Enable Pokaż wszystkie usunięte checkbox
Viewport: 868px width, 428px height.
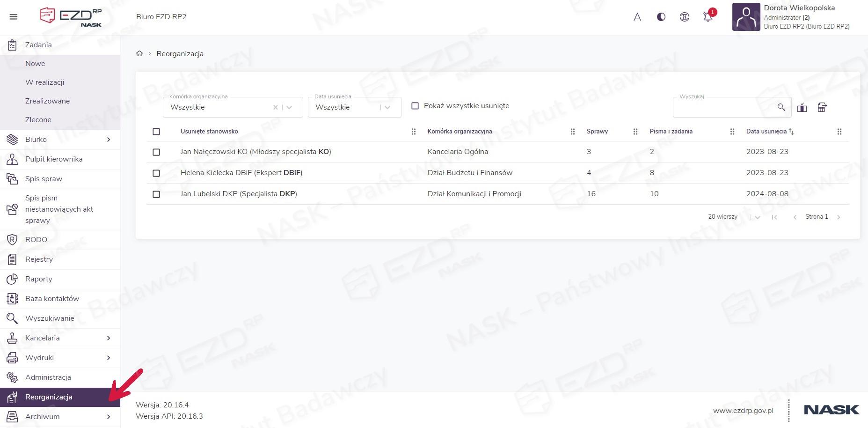pos(415,106)
